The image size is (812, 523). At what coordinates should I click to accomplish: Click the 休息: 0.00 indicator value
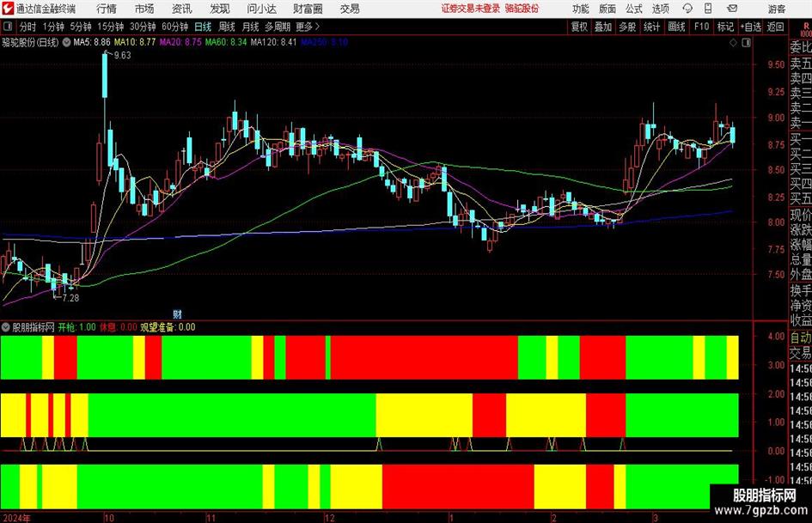118,327
